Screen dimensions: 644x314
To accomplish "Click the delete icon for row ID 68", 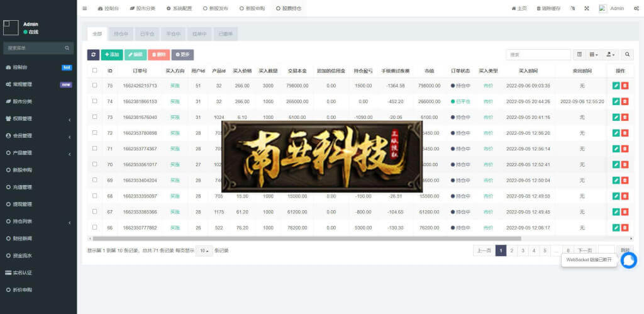I will [x=625, y=196].
